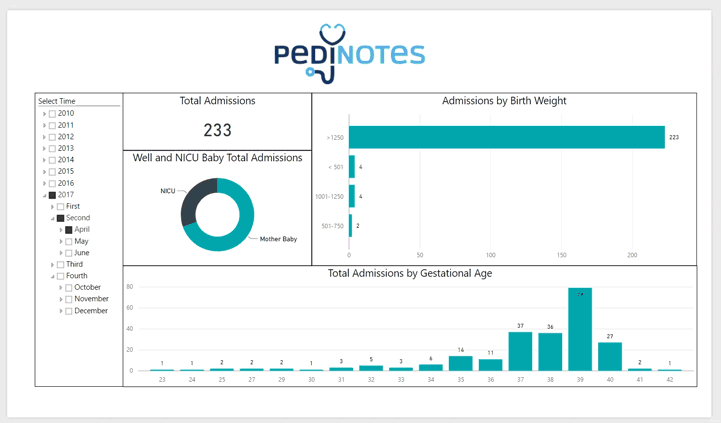Select the Fourth quarter checkbox
Image resolution: width=721 pixels, height=423 pixels.
[x=60, y=276]
